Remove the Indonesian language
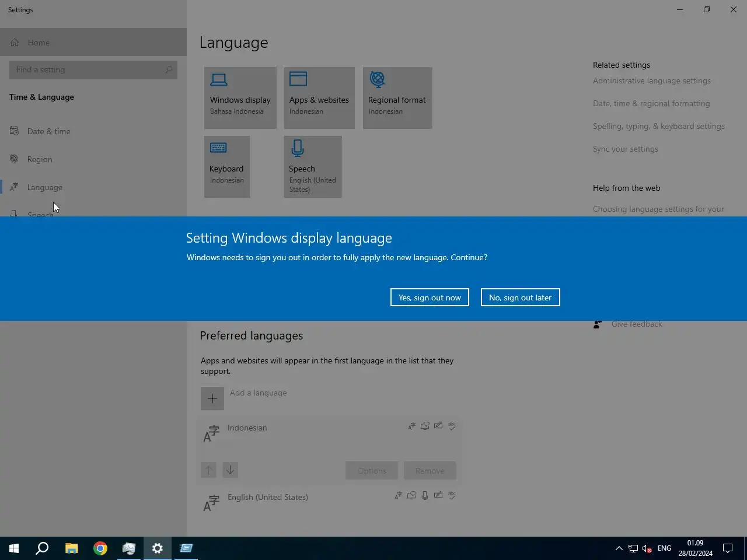Image resolution: width=747 pixels, height=560 pixels. click(430, 471)
